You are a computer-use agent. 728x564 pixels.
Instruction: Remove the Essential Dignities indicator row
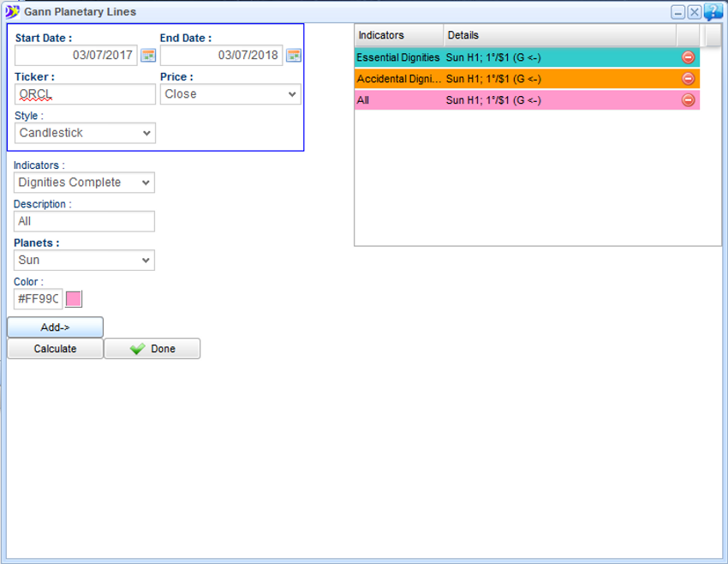coord(688,57)
